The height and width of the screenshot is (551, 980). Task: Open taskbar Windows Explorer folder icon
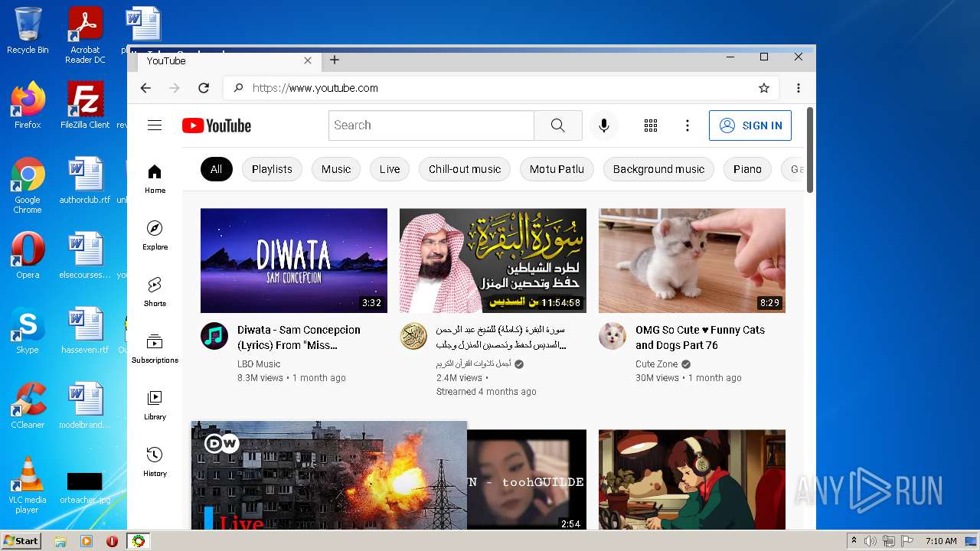point(60,541)
